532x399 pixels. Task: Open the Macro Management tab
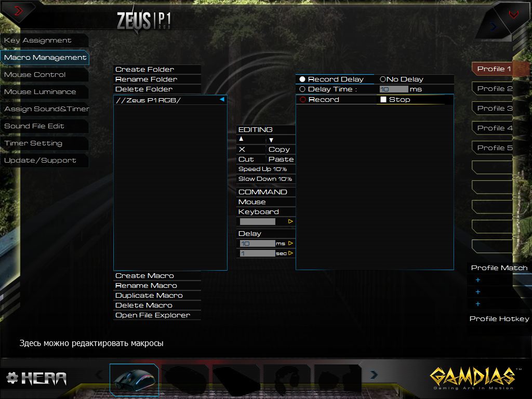click(45, 58)
